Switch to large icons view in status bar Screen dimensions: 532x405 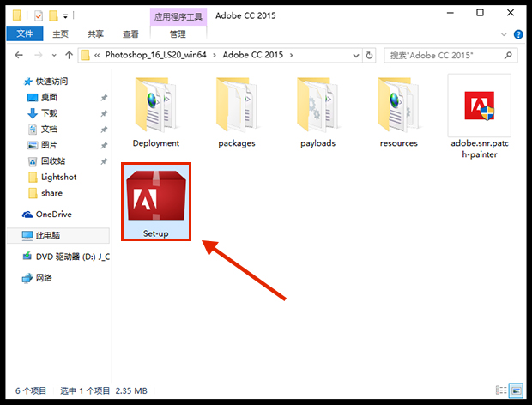tap(517, 390)
